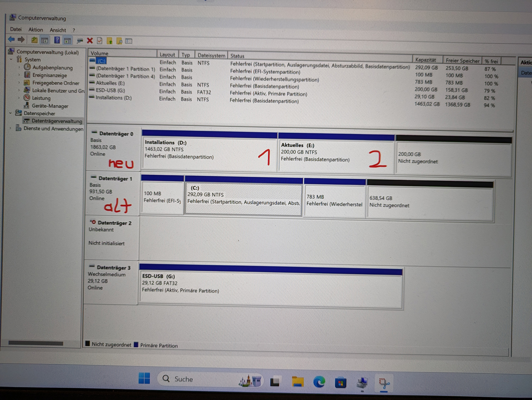Click the red X delete toolbar icon
Screen dimensions: 532x400
(x=90, y=40)
